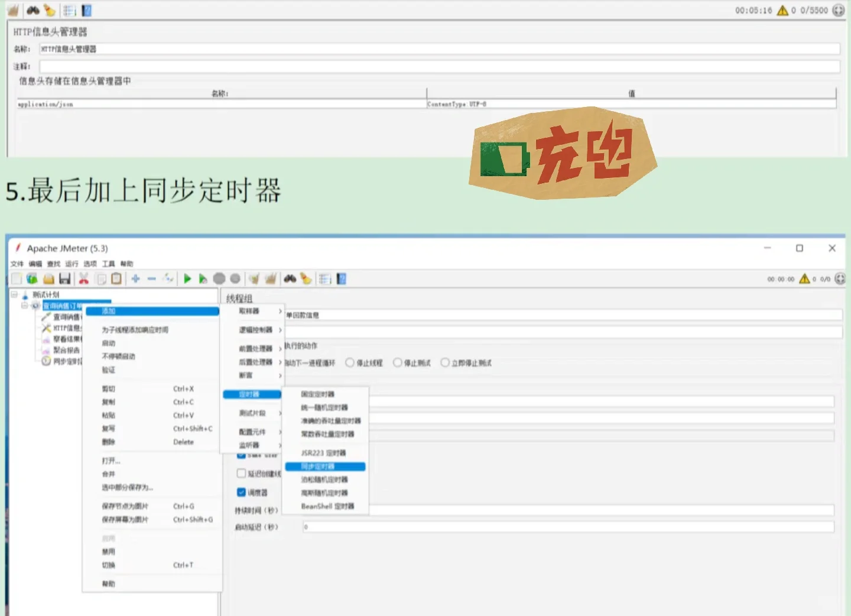Viewport: 851px width, 616px height.
Task: Click the New test plan toolbar icon
Action: [17, 278]
